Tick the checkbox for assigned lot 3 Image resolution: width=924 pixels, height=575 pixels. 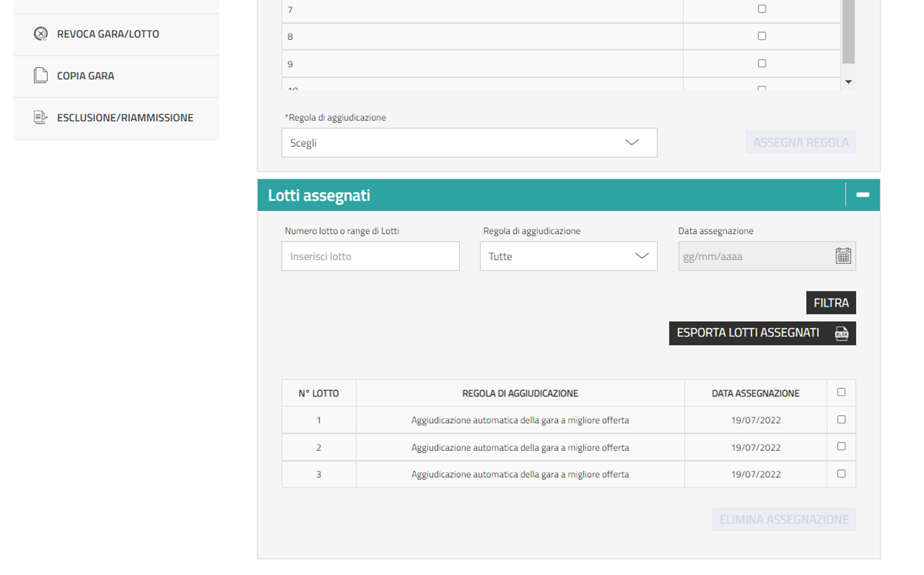841,474
